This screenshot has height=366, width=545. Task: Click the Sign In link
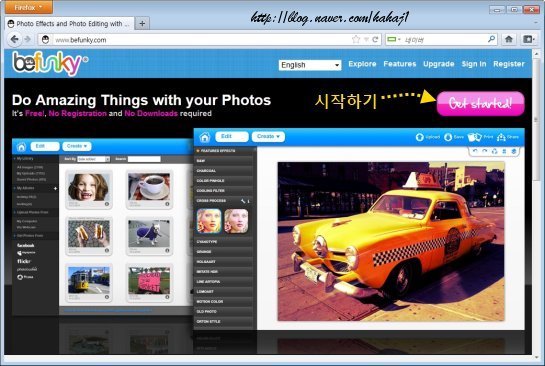(474, 64)
